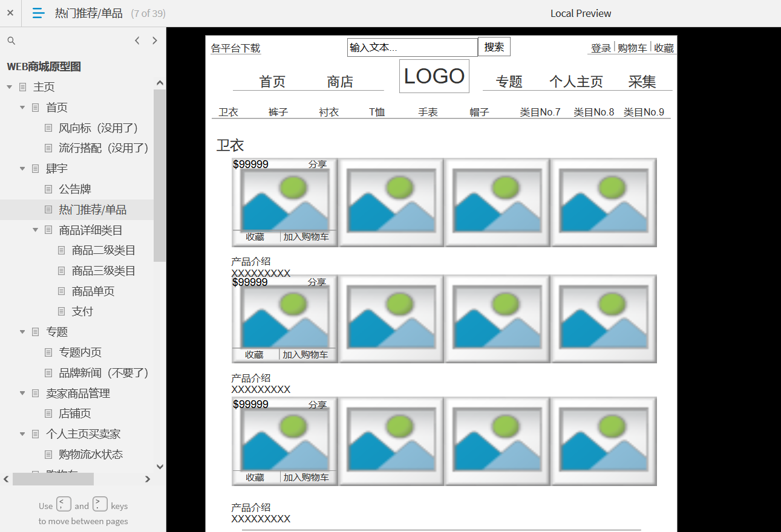
Task: Collapse the 个人主页买卖家 tree node
Action: click(x=22, y=434)
